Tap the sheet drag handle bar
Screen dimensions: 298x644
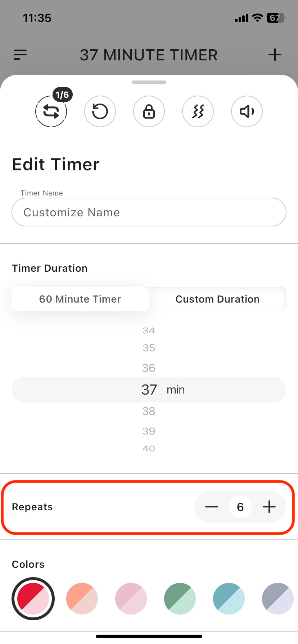coord(149,82)
